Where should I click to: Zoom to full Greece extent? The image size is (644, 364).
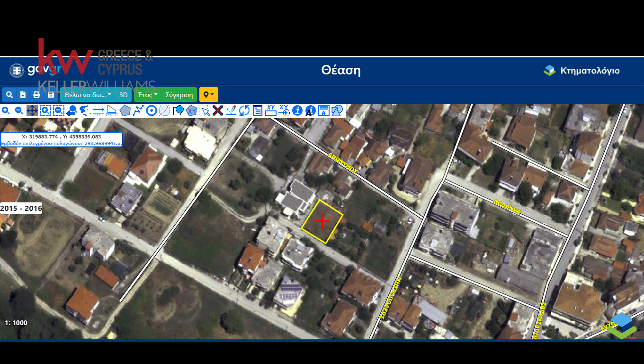pos(85,111)
